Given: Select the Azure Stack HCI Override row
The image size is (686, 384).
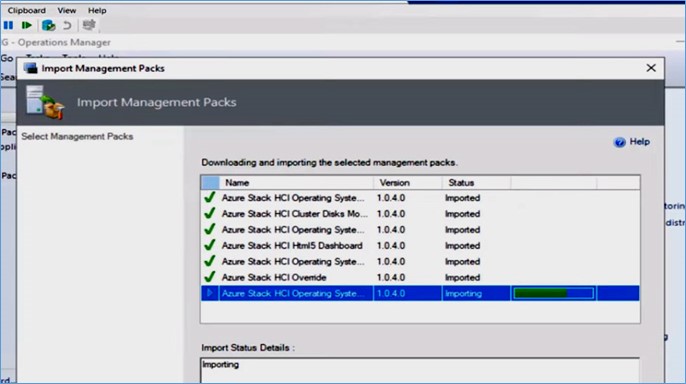Looking at the screenshot, I should tap(420, 278).
